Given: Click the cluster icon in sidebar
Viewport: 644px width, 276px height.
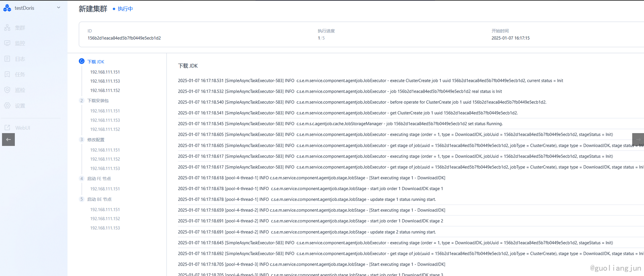Looking at the screenshot, I should [7, 28].
